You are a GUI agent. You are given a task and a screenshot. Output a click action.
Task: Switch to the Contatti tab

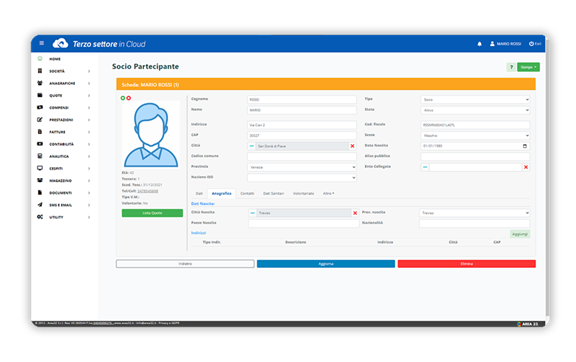point(247,193)
